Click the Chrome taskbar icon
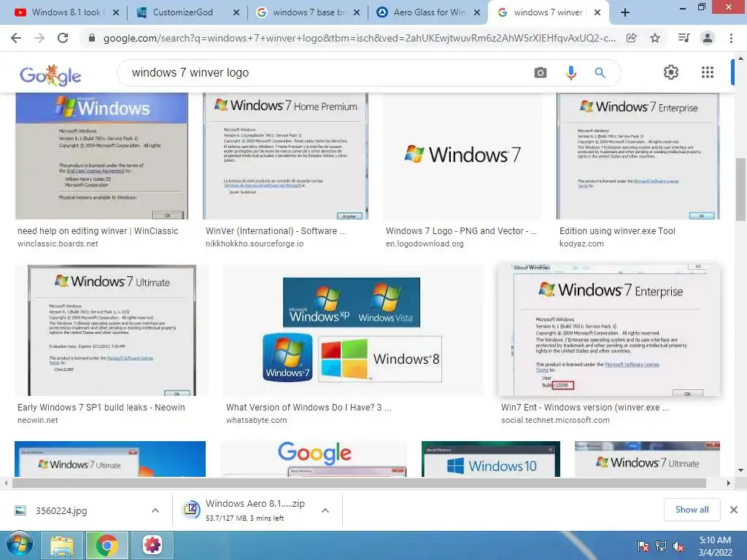 (107, 545)
